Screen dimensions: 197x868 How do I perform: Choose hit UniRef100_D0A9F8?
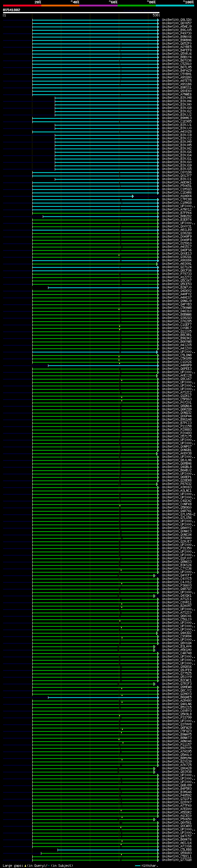coord(176,240)
